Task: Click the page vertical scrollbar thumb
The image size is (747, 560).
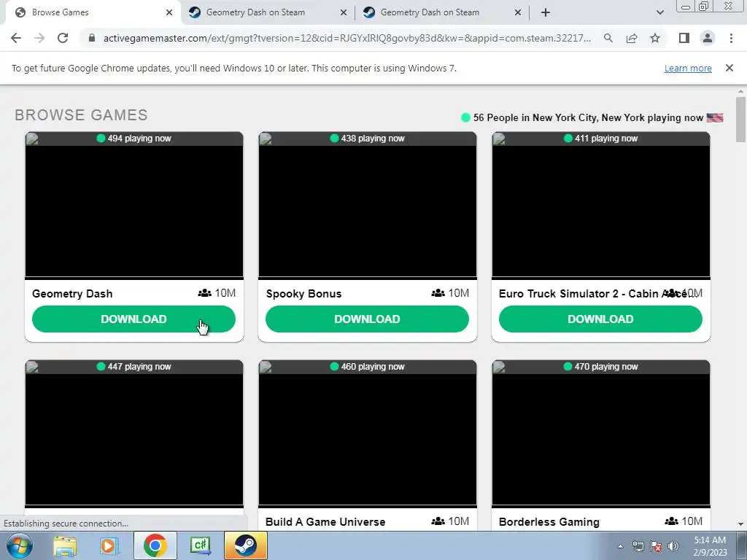Action: tap(740, 119)
